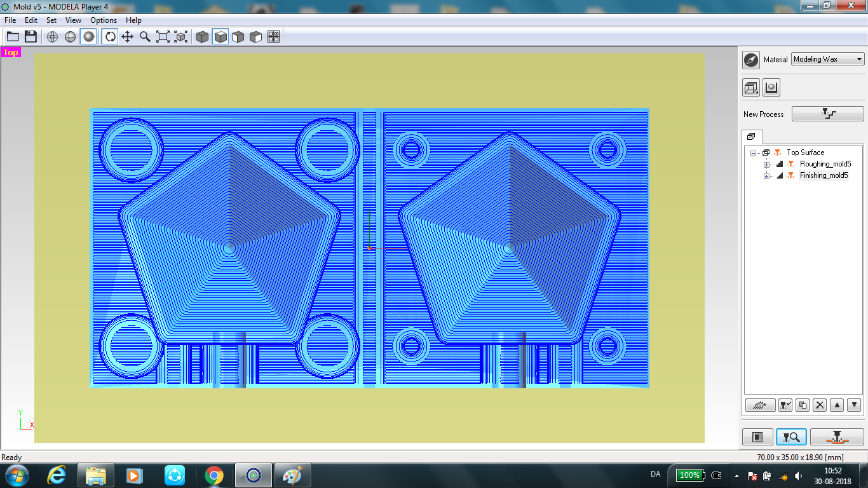Toggle the toolpath preview magnifier button

791,437
